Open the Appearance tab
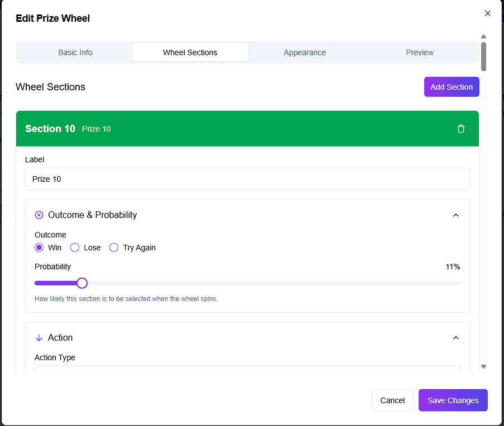This screenshot has width=504, height=426. pos(305,52)
